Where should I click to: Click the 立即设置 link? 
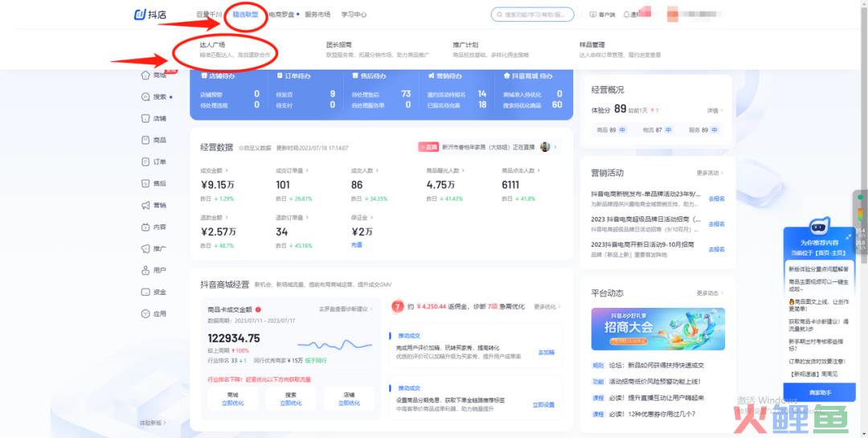click(x=543, y=405)
